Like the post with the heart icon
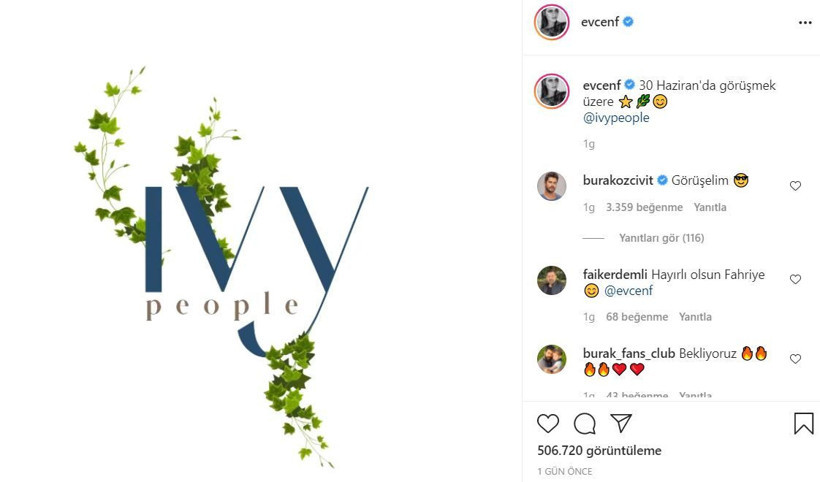The image size is (820, 482). coord(548,423)
